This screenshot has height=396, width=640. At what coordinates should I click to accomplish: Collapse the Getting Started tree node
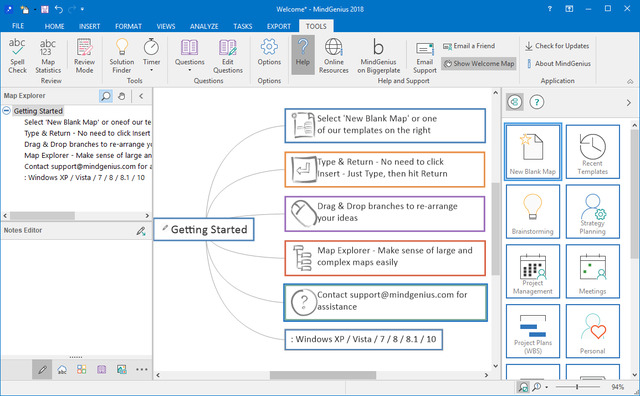click(x=7, y=111)
